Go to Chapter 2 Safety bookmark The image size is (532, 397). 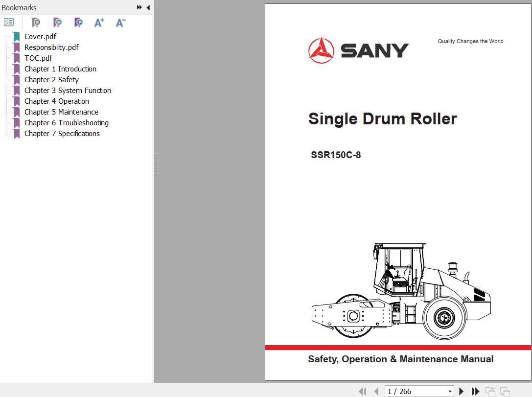click(51, 80)
